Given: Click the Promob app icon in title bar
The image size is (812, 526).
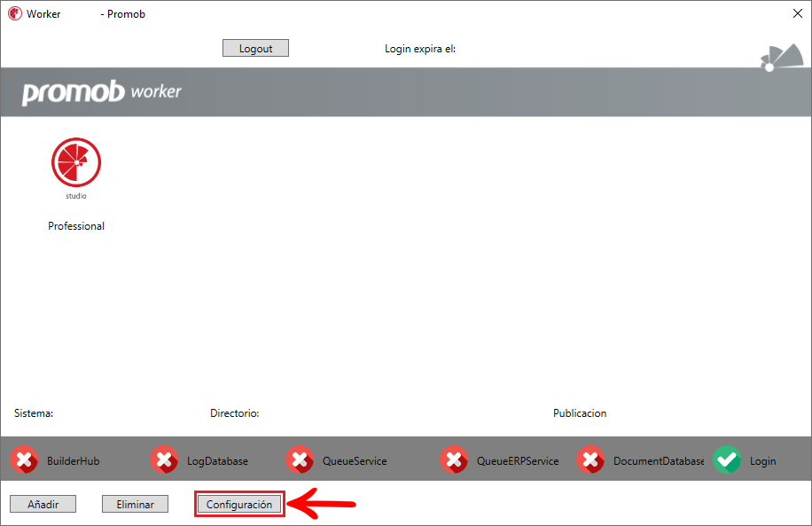Looking at the screenshot, I should (15, 13).
